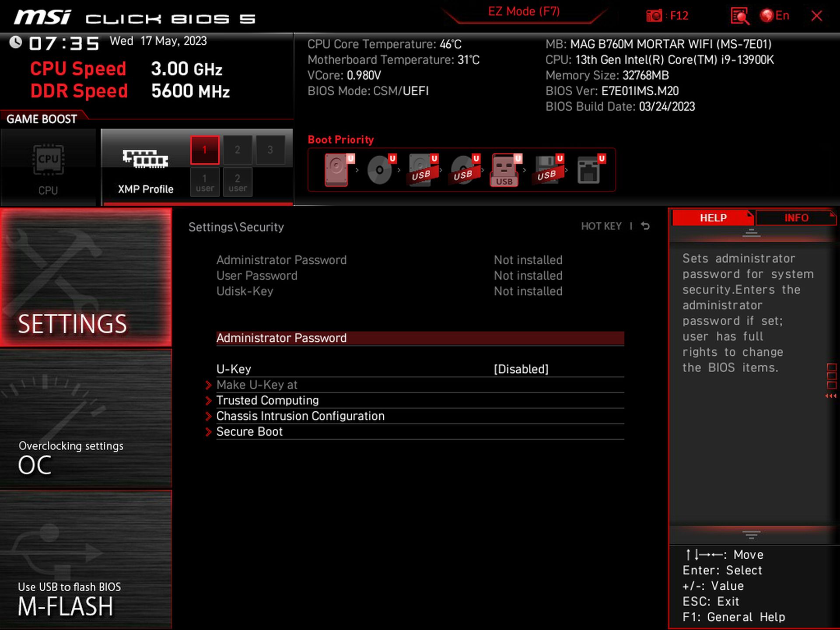Screen dimensions: 840x630
Task: Click the MSI logo
Action: [x=42, y=17]
